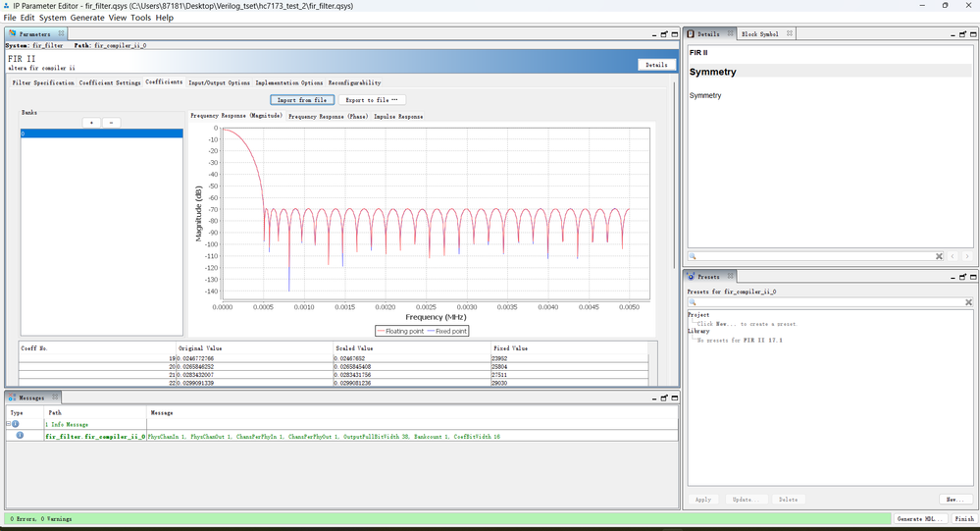Viewport: 980px width, 531px height.
Task: Clear the Details search with X icon
Action: (939, 256)
